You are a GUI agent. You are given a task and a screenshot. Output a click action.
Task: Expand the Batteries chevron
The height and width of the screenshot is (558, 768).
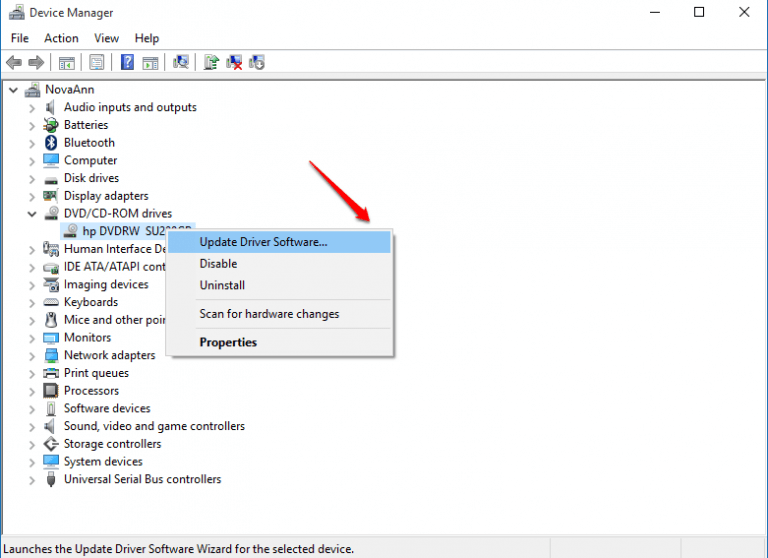click(32, 125)
